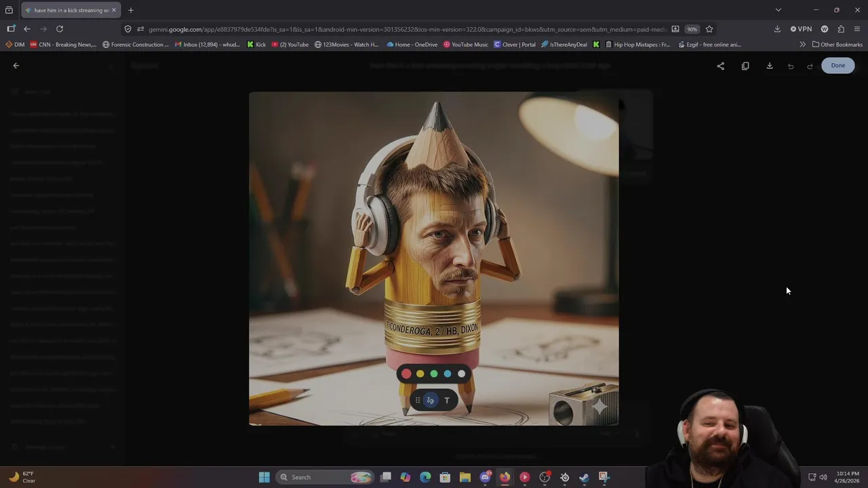Open File Explorer from taskbar
The height and width of the screenshot is (488, 868).
point(465,477)
